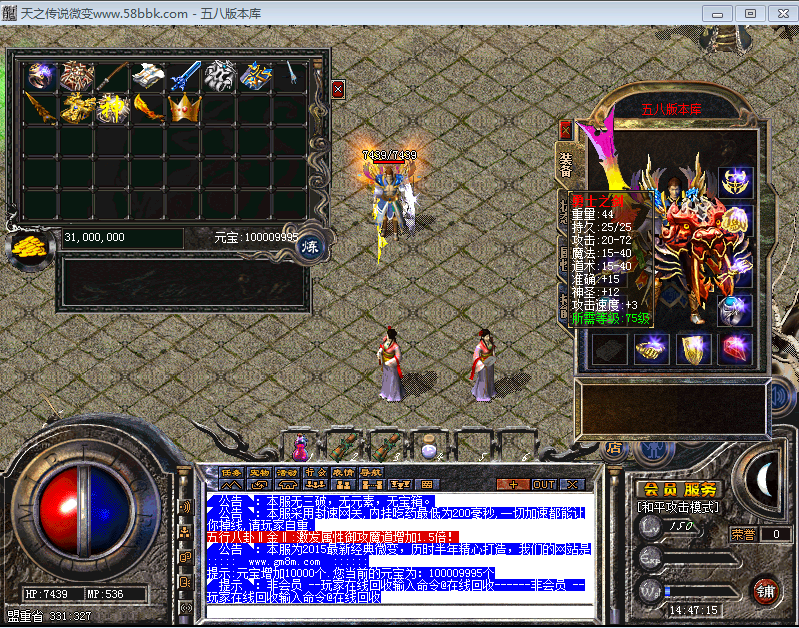Click the three-person group icon in the chat toolbar
Screen dimensions: 799x628
click(315, 485)
